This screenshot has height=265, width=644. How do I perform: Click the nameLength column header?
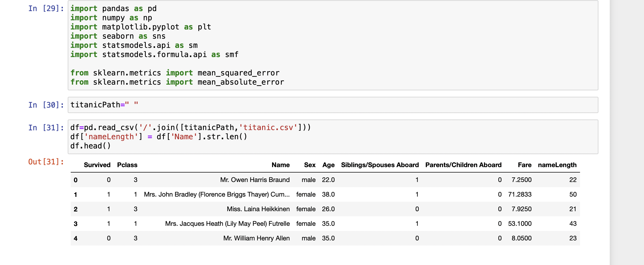[557, 165]
